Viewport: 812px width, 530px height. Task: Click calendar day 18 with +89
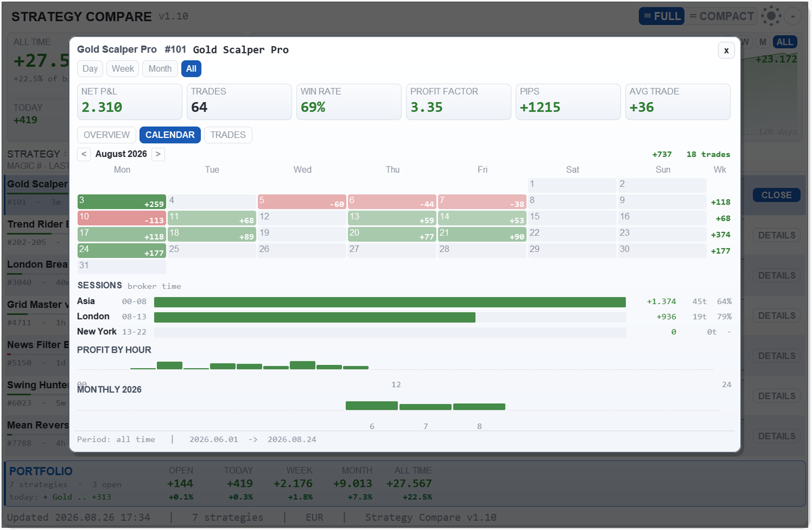click(212, 234)
